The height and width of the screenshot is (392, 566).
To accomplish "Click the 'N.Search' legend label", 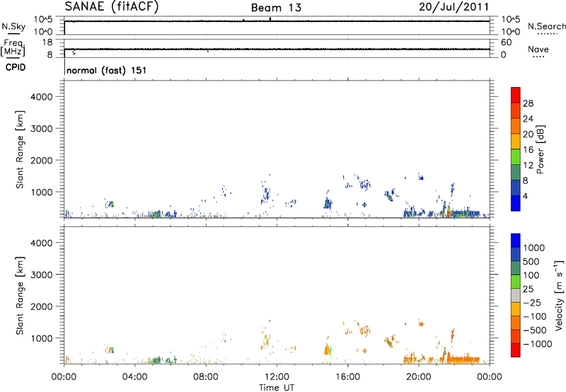I will point(546,26).
